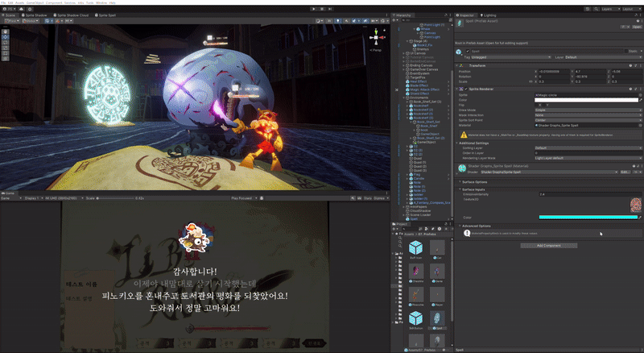Viewport: 644px width, 353px height.
Task: Open the File menu
Action: 4,2
